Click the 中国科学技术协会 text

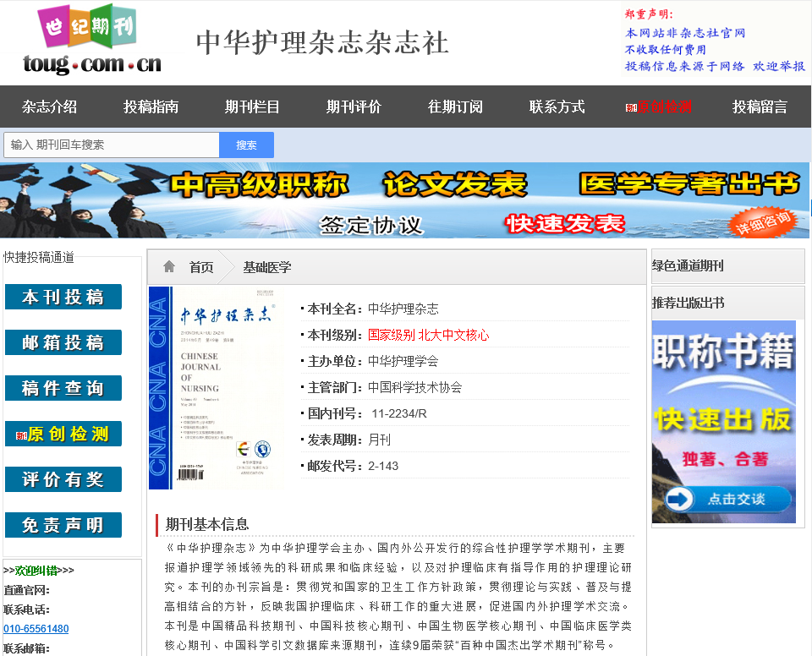[x=414, y=387]
